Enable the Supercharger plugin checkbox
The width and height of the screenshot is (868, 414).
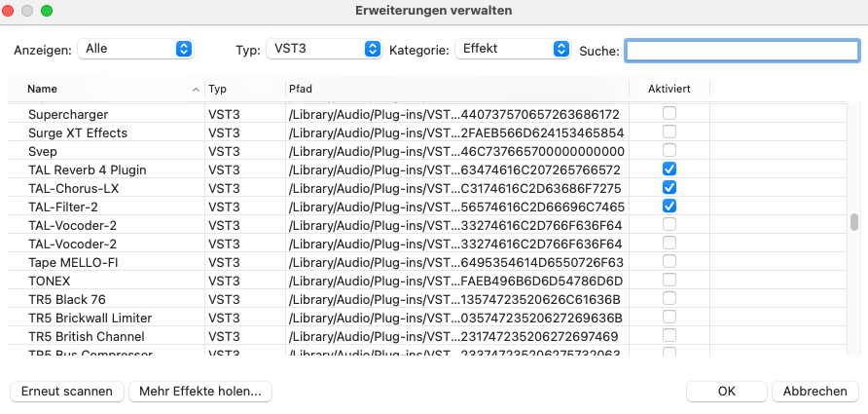[669, 114]
